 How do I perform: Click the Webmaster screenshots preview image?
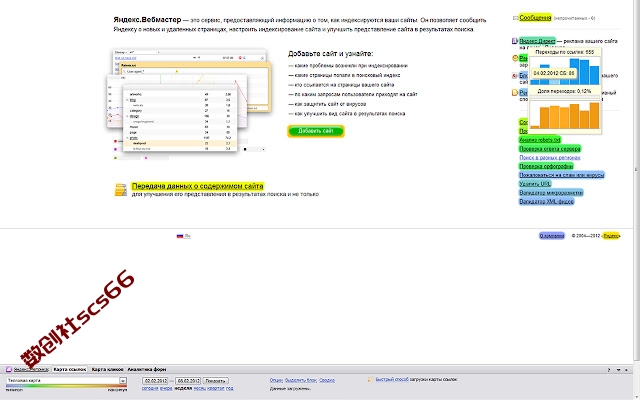(191, 104)
